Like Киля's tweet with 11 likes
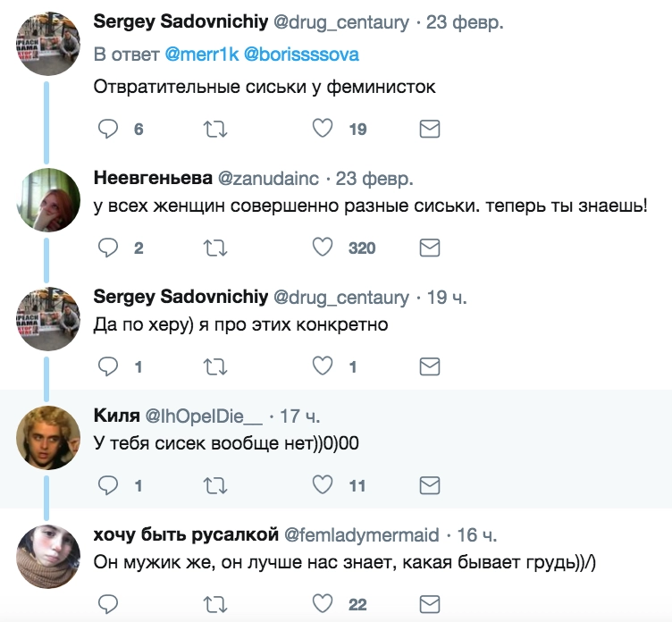Image resolution: width=672 pixels, height=622 pixels. pyautogui.click(x=323, y=485)
